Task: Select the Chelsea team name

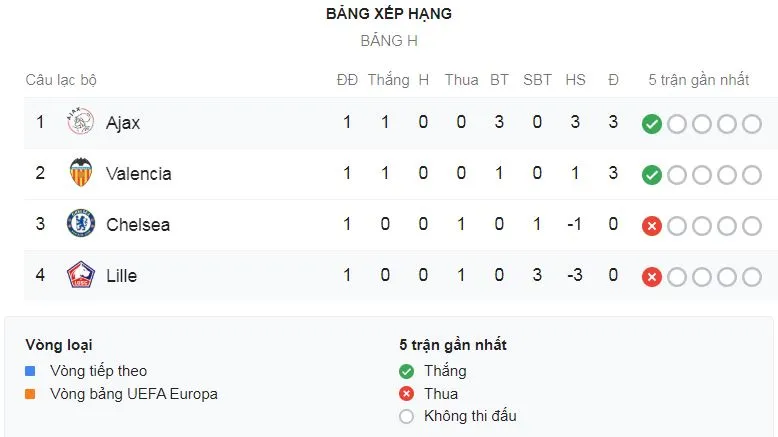Action: click(x=138, y=225)
